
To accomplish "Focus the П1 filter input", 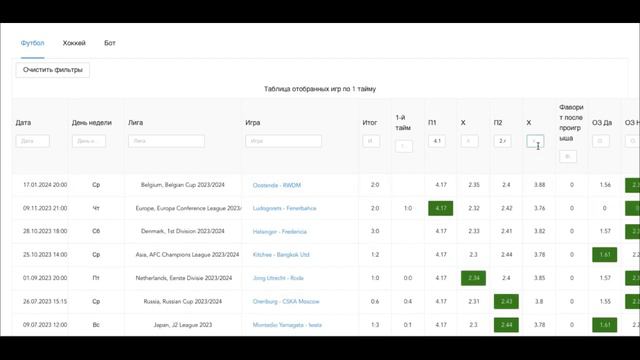I will coord(437,141).
